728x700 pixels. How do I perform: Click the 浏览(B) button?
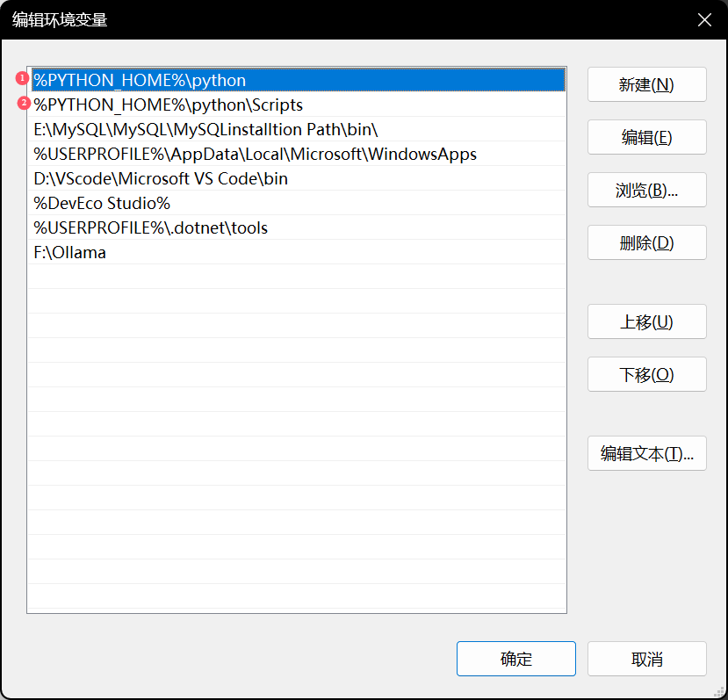[x=646, y=190]
